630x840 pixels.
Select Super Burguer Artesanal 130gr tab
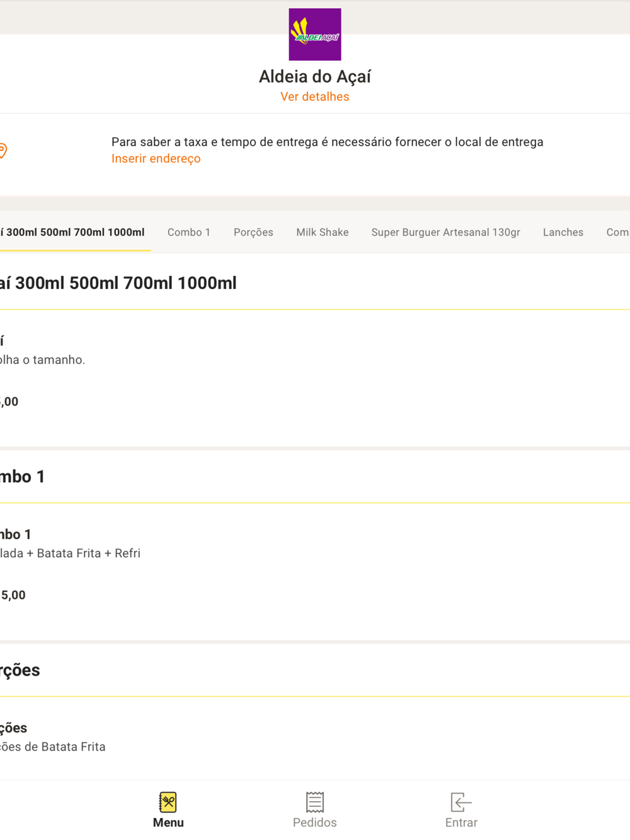[446, 232]
